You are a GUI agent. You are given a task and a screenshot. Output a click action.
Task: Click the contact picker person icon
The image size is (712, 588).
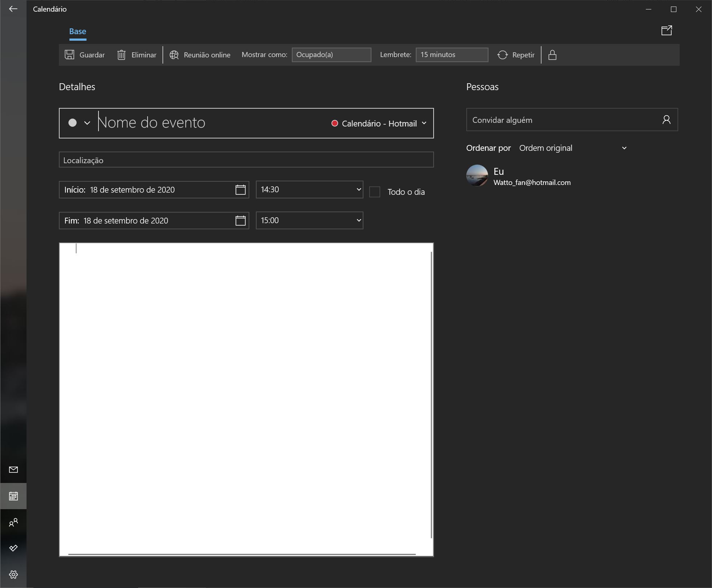(666, 120)
